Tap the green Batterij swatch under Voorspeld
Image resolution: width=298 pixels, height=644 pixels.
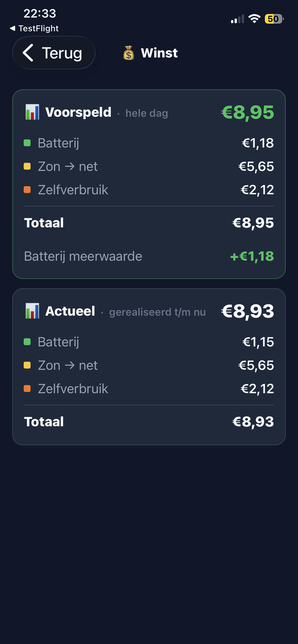pos(27,143)
